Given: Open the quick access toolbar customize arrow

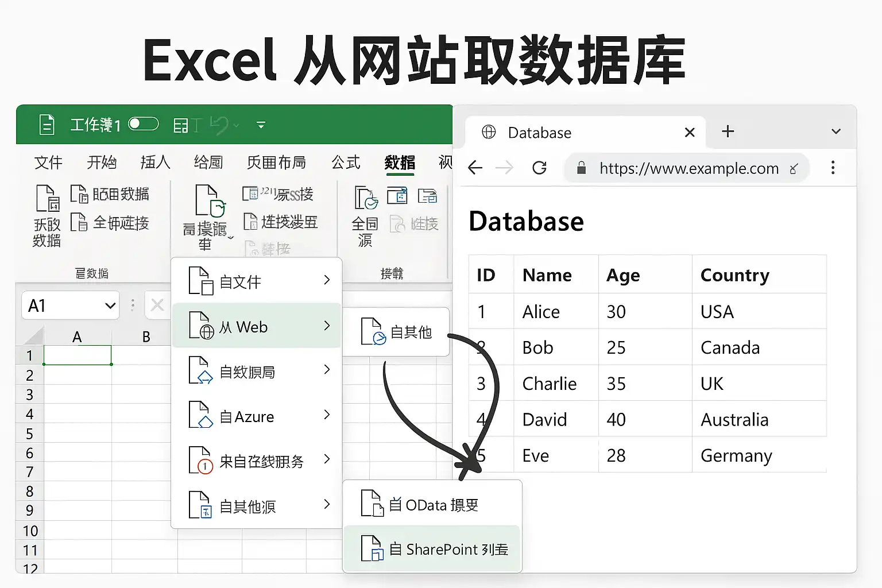Looking at the screenshot, I should click(261, 125).
